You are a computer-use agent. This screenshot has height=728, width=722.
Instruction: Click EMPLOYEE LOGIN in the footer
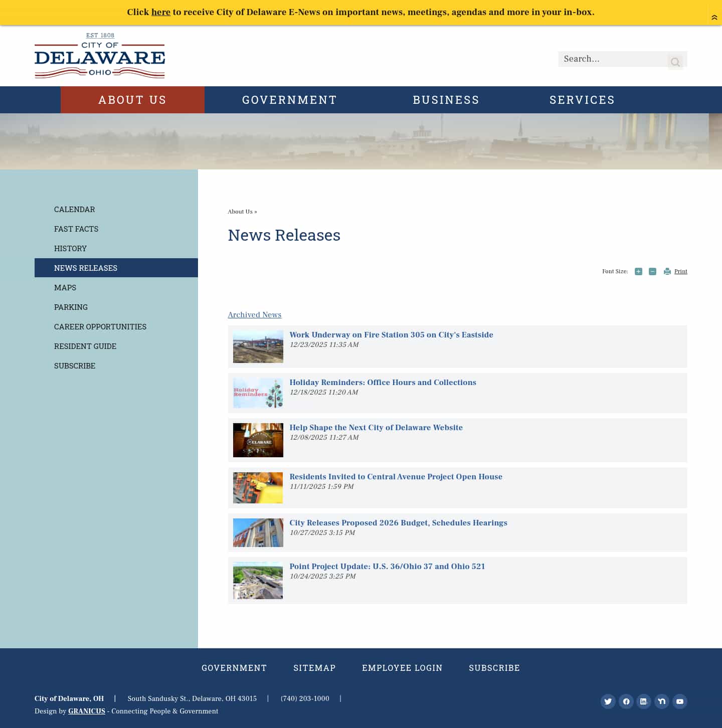(402, 668)
